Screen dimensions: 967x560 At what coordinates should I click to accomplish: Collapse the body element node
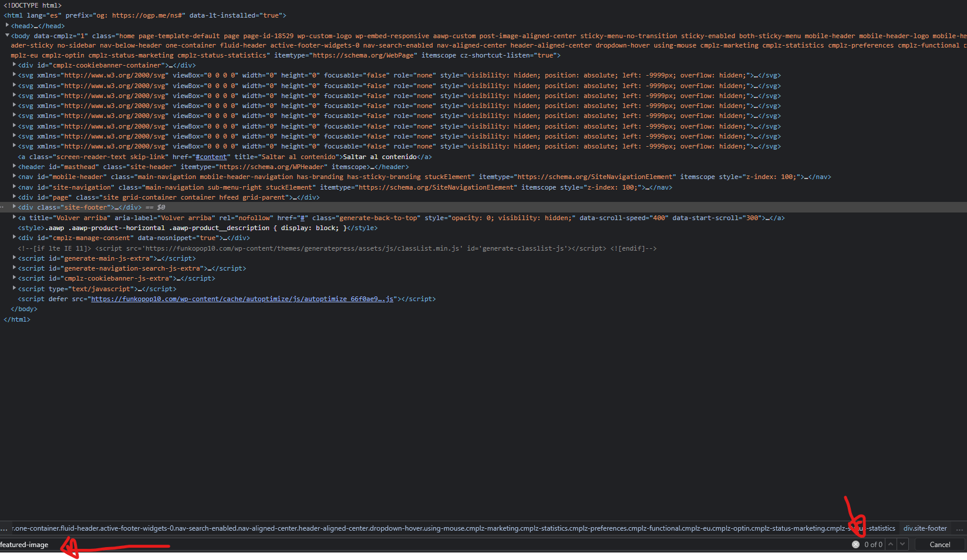pyautogui.click(x=8, y=35)
